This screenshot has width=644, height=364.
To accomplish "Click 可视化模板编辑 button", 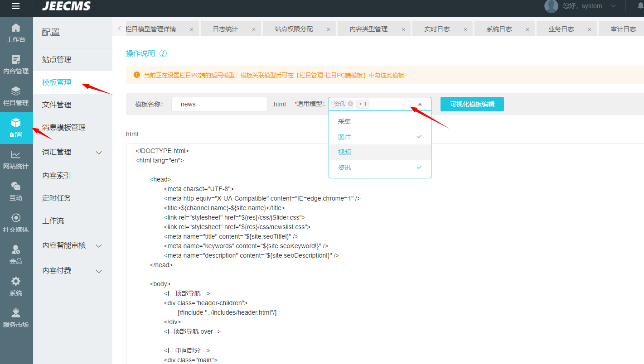I will coord(472,104).
